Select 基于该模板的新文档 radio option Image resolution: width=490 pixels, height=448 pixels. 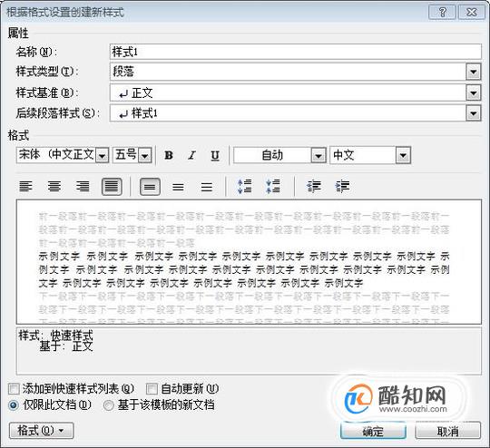pyautogui.click(x=108, y=405)
